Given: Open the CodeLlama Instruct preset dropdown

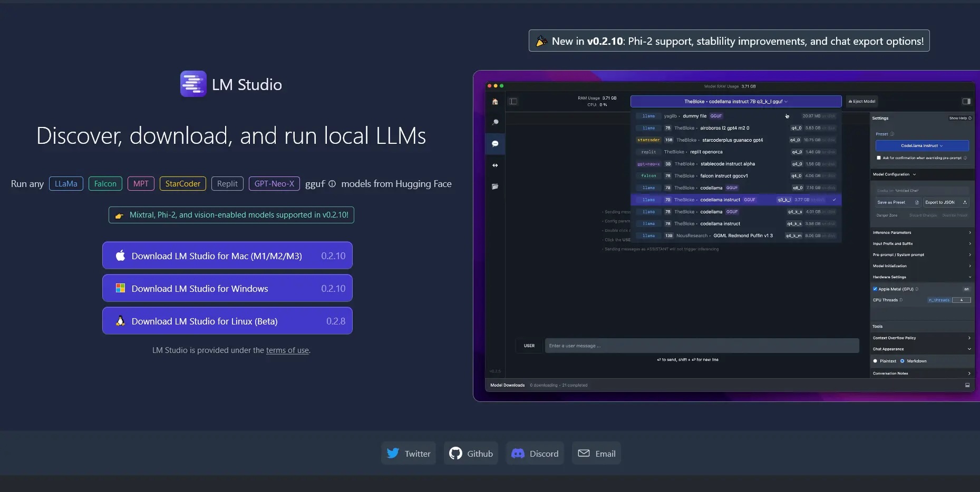Looking at the screenshot, I should pyautogui.click(x=923, y=145).
